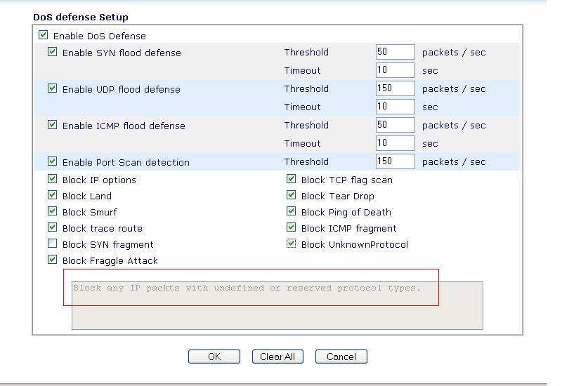Screen dimensions: 588x386
Task: Toggle Enable SYN flood defense checkbox
Action: pos(53,52)
